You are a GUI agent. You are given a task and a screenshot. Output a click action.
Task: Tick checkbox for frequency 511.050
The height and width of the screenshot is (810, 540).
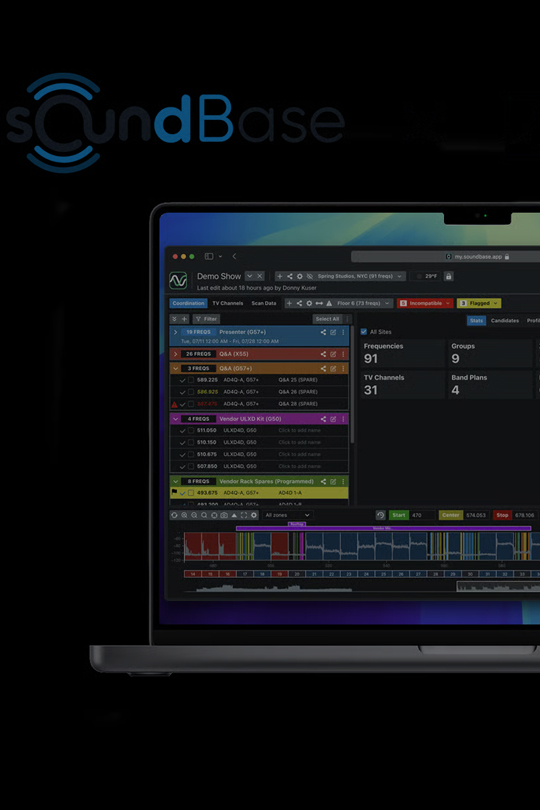pos(191,430)
